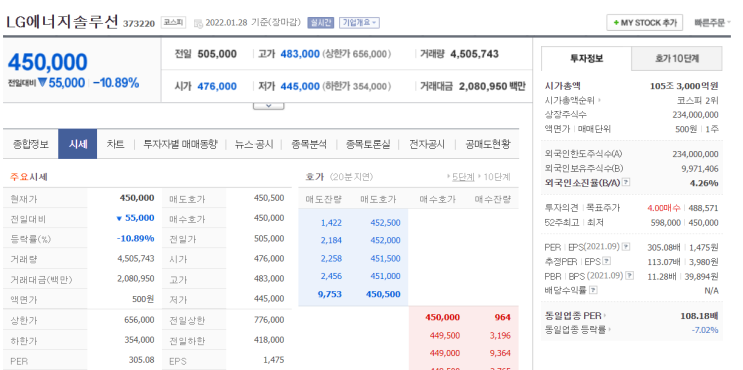The width and height of the screenshot is (743, 370).
Task: Open the 차트 tab
Action: pyautogui.click(x=116, y=144)
